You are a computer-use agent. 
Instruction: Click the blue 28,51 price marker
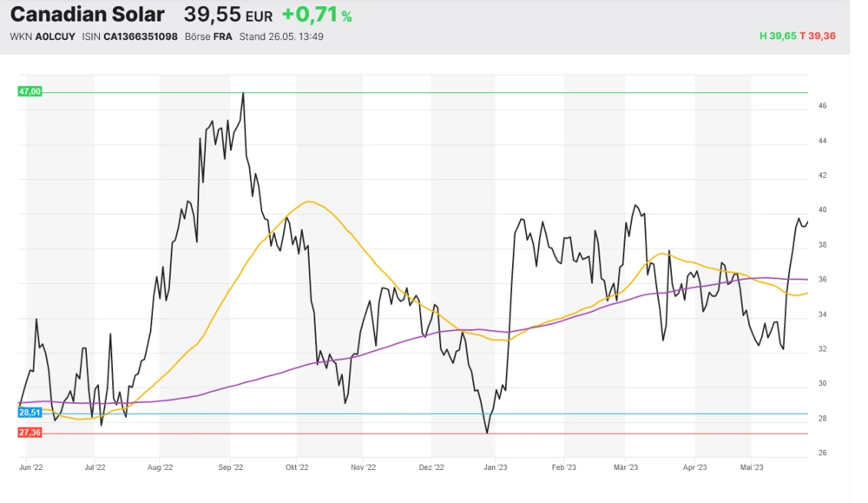click(x=30, y=413)
